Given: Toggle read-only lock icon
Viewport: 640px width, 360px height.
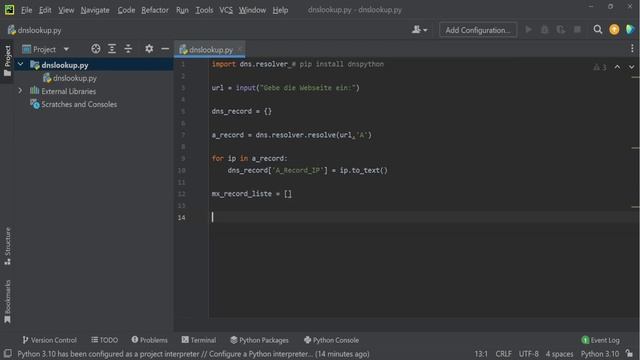Looking at the screenshot, I should point(629,353).
